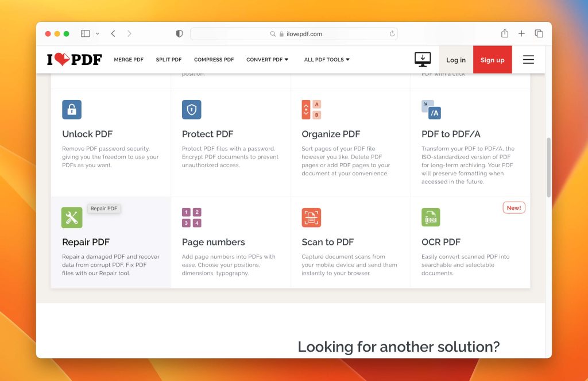Open the Repair PDF title link
Viewport: 588px width, 381px height.
86,242
